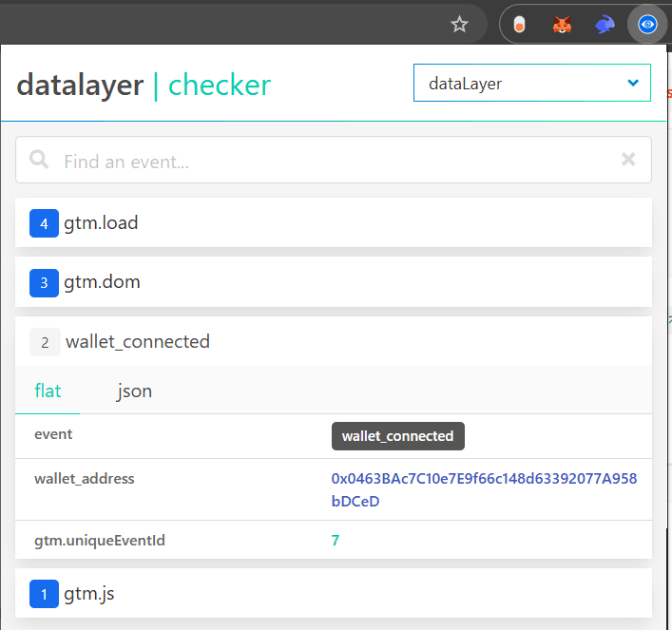This screenshot has width=672, height=630.
Task: Click the blue rabbit extension icon
Action: (x=605, y=25)
